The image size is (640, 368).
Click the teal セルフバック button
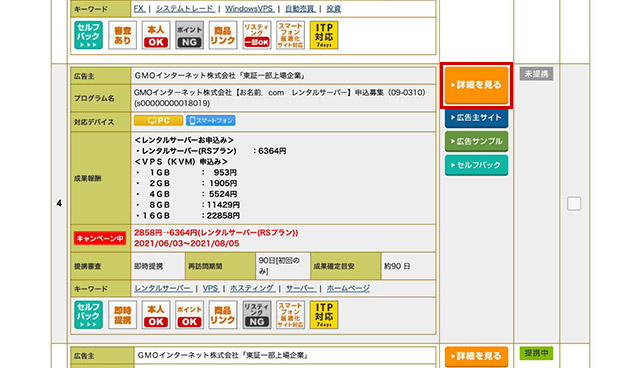[476, 165]
